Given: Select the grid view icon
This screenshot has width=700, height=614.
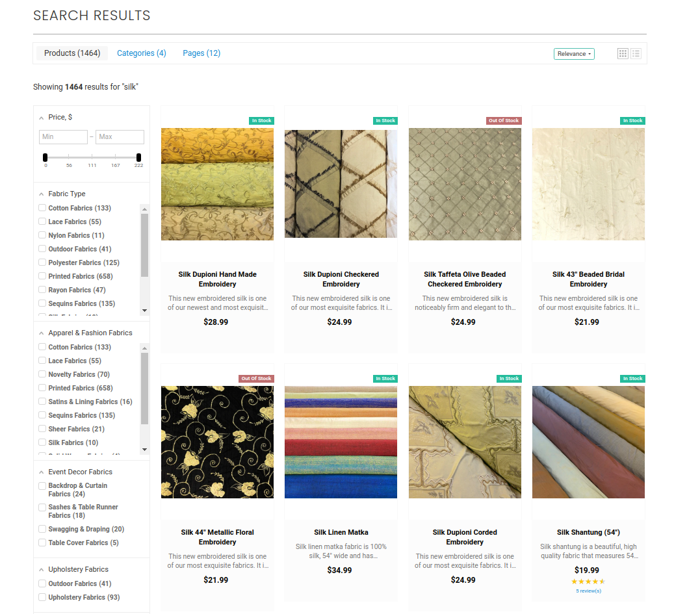Looking at the screenshot, I should pos(622,53).
